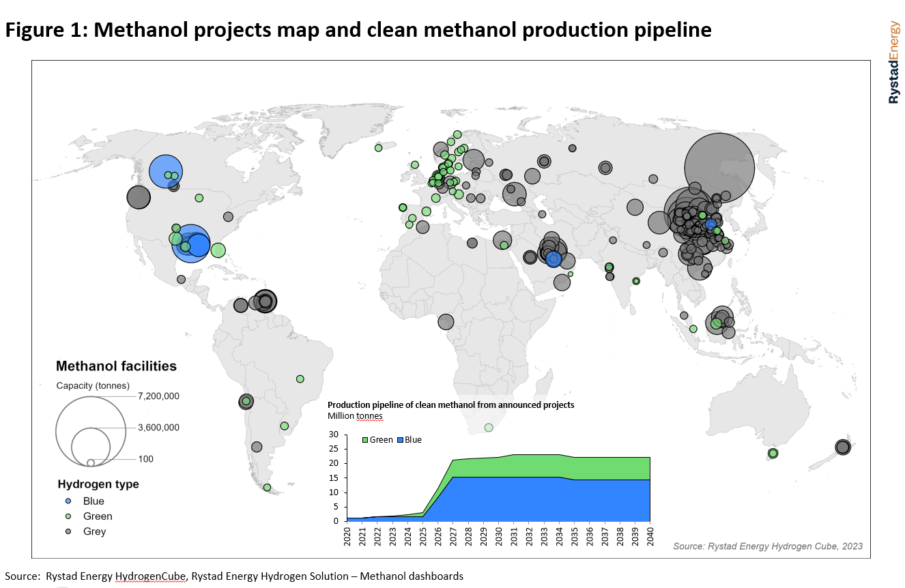Click the green bubble in Brazil
This screenshot has height=588, width=905.
point(300,379)
